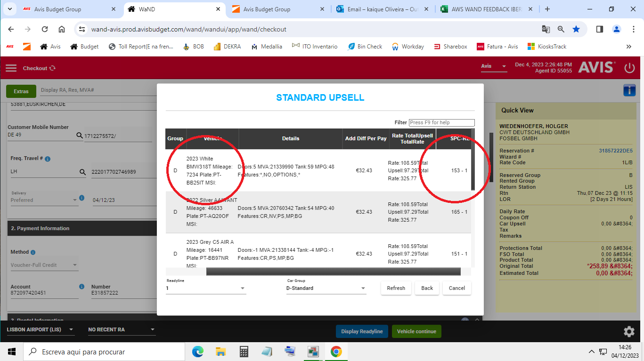Click the Vehicle continue button

pyautogui.click(x=416, y=331)
